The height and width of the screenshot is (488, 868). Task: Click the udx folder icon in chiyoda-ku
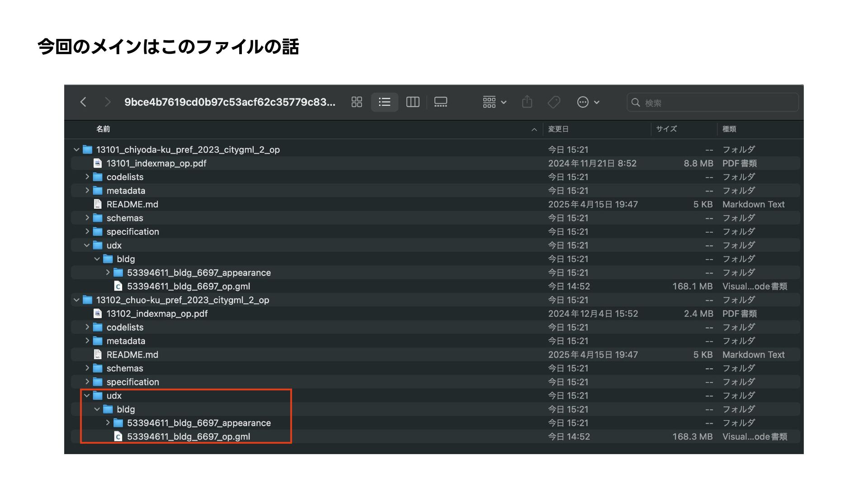[x=98, y=245]
